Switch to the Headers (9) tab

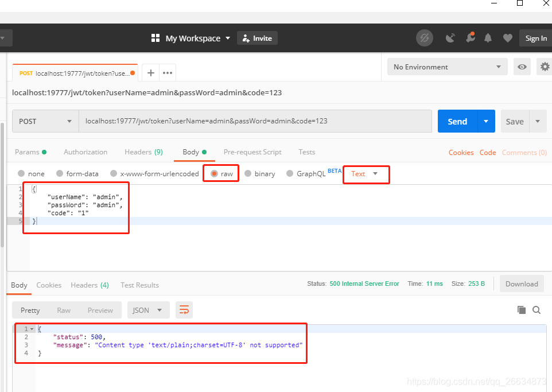click(x=143, y=152)
